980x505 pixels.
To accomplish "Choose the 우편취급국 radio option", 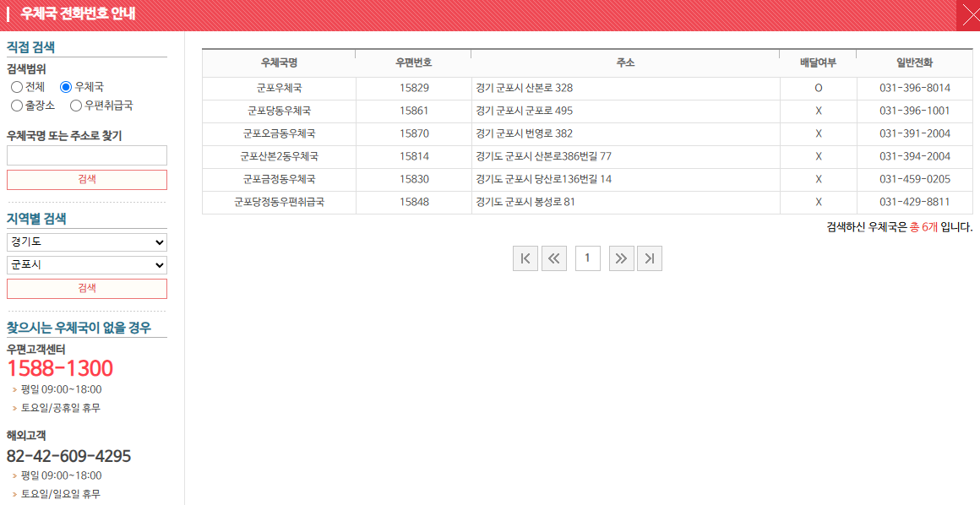I will pyautogui.click(x=76, y=106).
